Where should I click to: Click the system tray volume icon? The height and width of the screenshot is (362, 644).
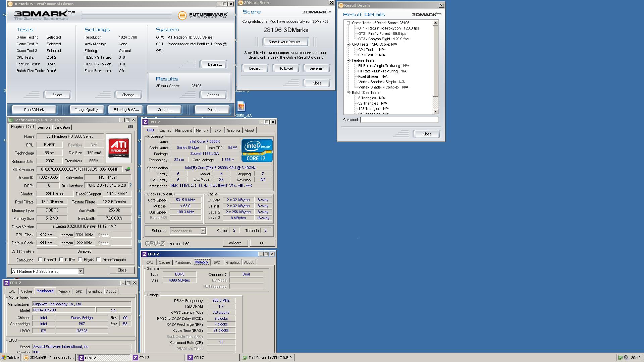coord(626,358)
